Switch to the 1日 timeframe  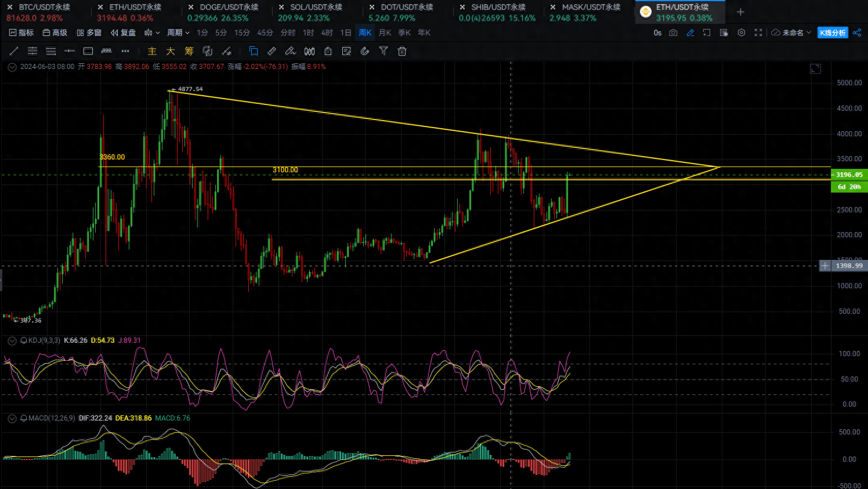(346, 32)
